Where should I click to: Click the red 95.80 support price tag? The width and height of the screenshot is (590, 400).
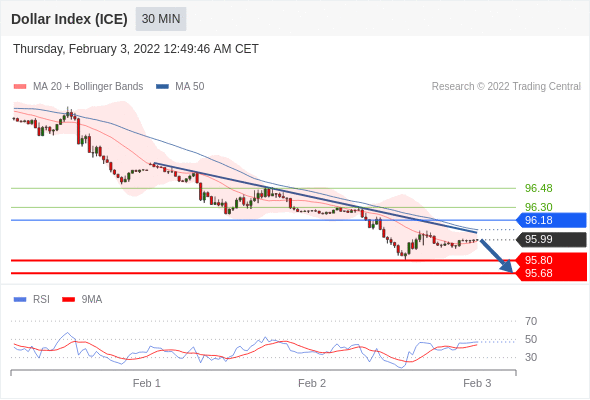pos(551,260)
